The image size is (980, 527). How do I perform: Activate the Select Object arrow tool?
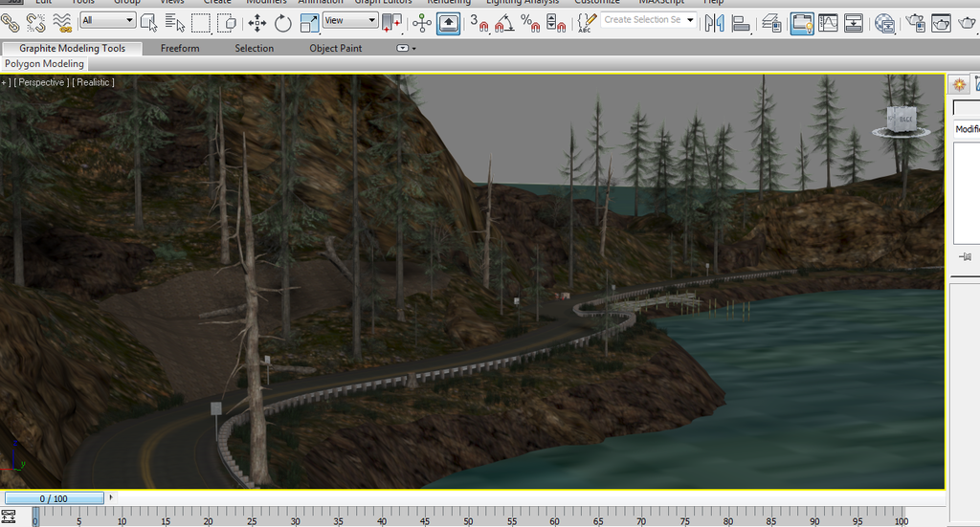click(149, 21)
